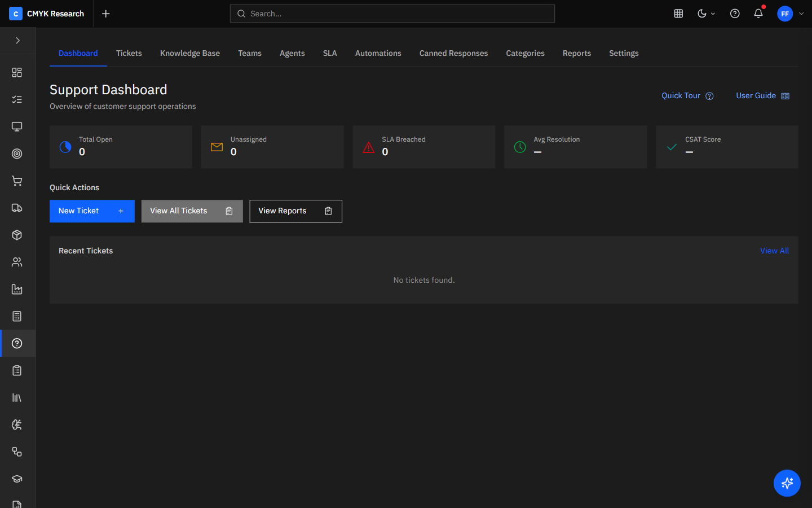Start the Quick Tour

point(687,96)
